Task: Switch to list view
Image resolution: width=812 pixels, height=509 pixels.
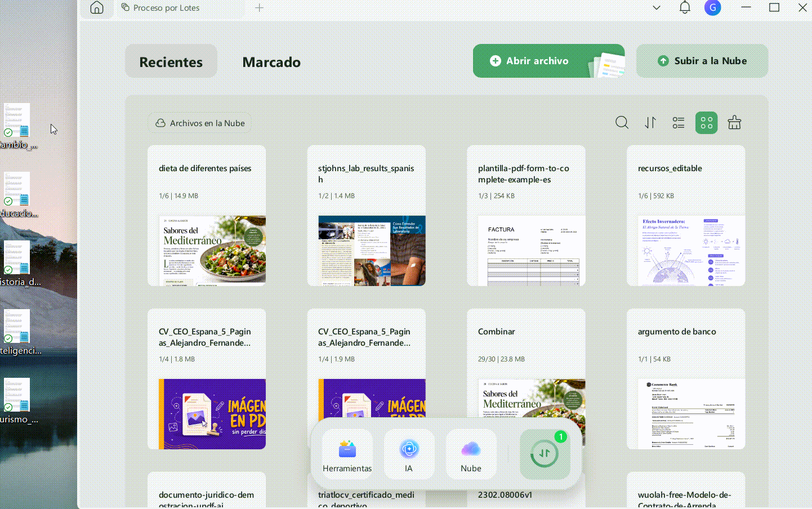Action: click(679, 123)
